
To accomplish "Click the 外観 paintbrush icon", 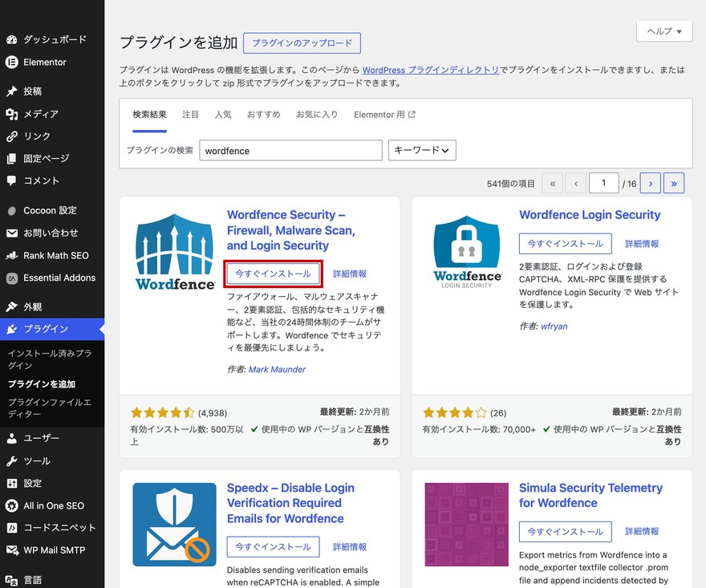I will click(x=12, y=306).
